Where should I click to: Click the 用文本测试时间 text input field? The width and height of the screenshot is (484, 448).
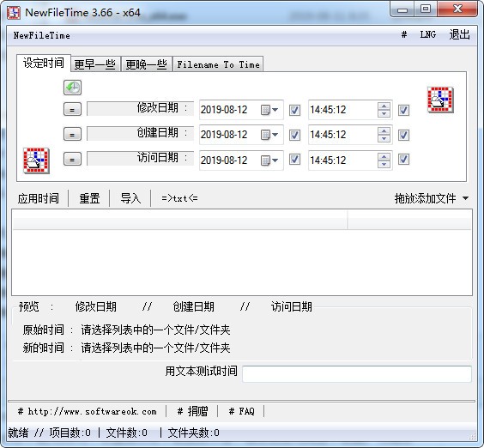coord(357,374)
